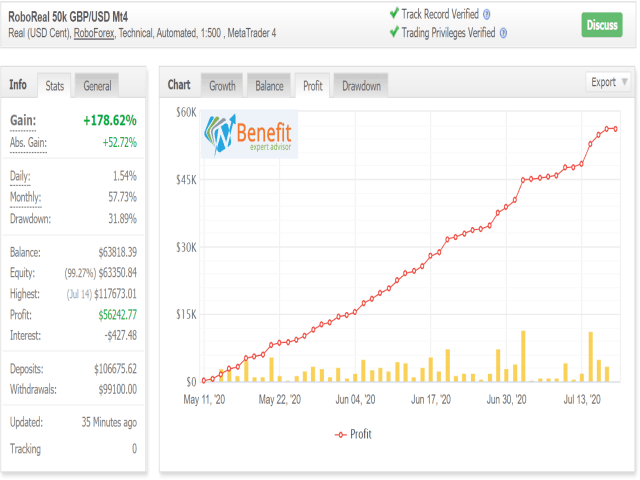Viewport: 640px width, 480px height.
Task: Click the green Trading Privileges Verified checkmark
Action: point(394,32)
